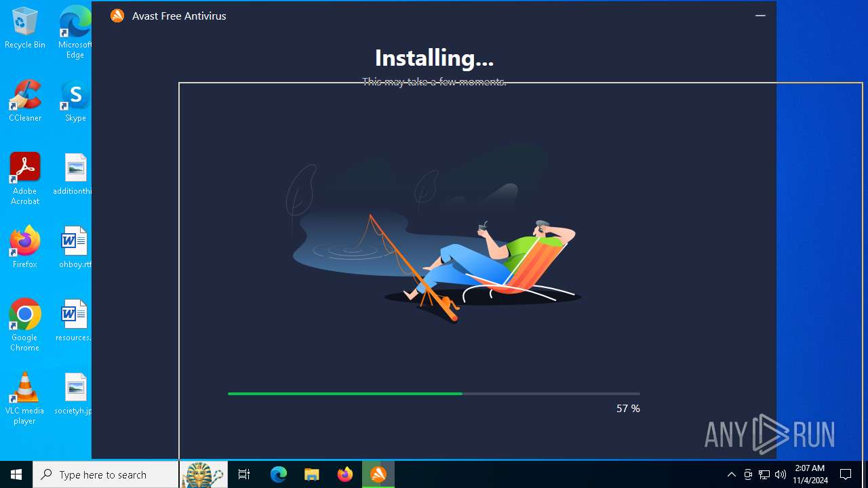The image size is (868, 488).
Task: Open File Explorer from the taskbar
Action: [x=311, y=474]
